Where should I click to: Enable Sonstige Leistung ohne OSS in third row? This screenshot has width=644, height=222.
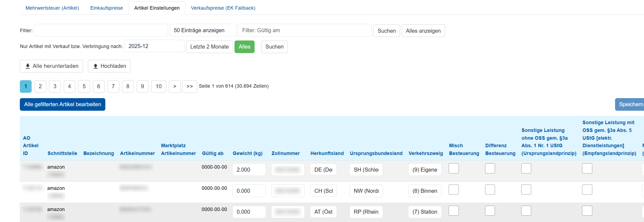526,210
